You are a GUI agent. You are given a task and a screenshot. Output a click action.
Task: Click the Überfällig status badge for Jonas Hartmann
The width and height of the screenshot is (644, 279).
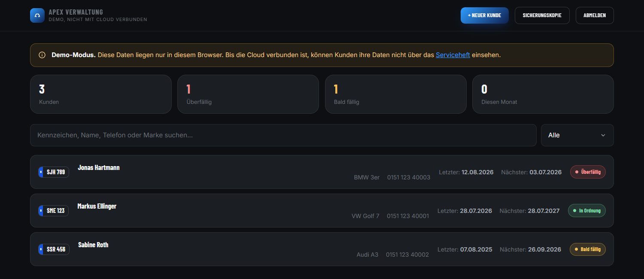[588, 172]
